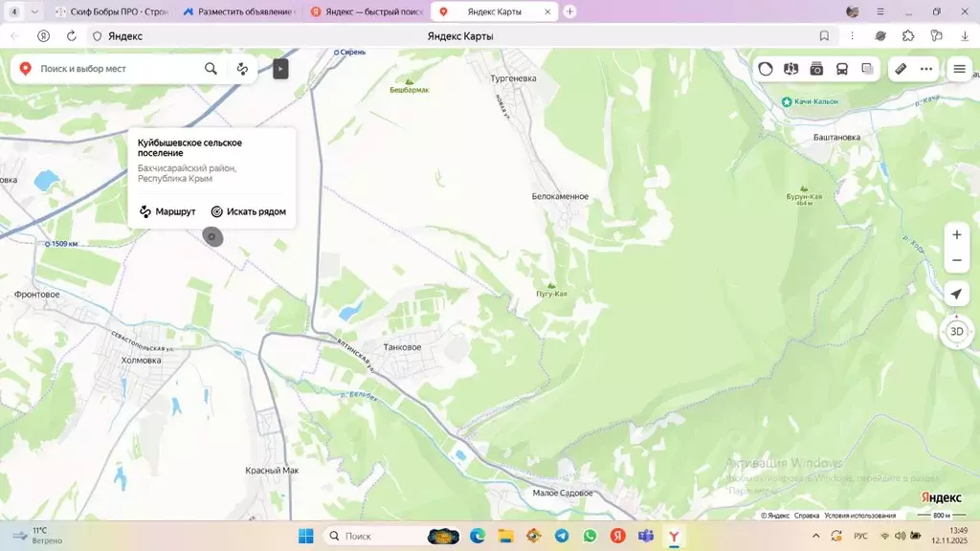Expand the browser tab groups chevron
The image size is (980, 551).
tap(35, 11)
